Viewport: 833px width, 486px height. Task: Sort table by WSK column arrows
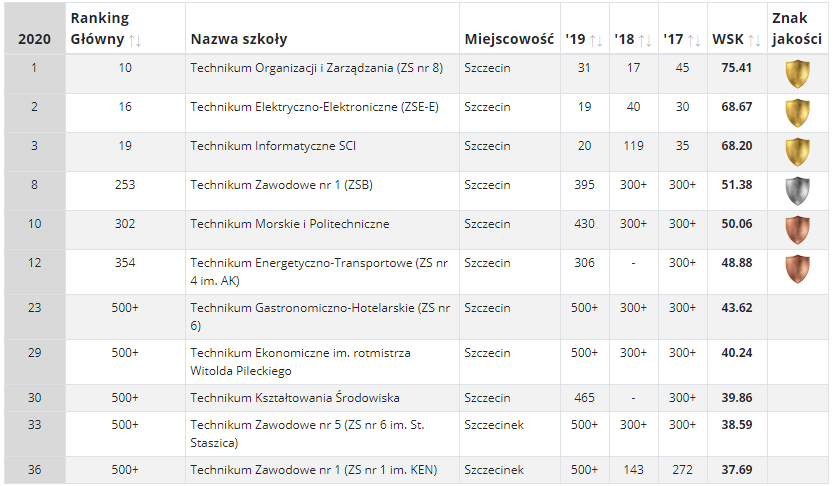(x=754, y=40)
